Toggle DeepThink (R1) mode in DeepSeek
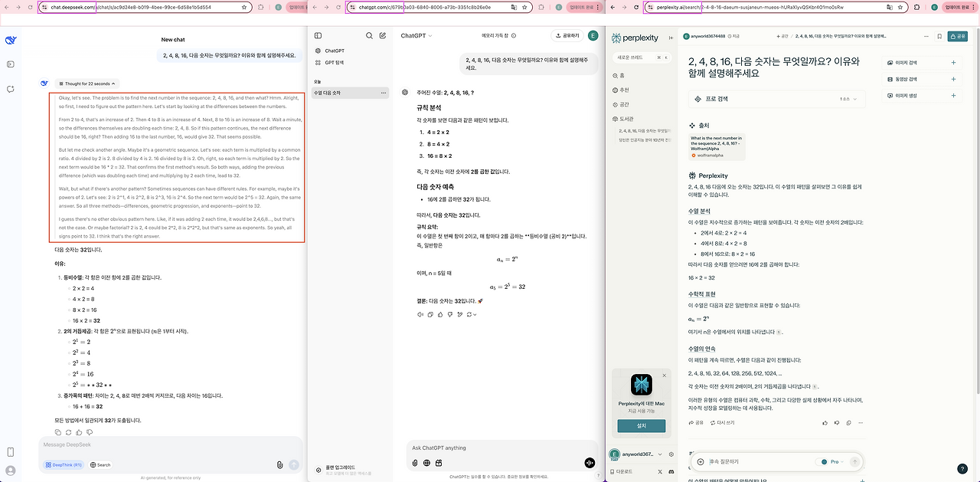This screenshot has height=482, width=980. coord(64,464)
